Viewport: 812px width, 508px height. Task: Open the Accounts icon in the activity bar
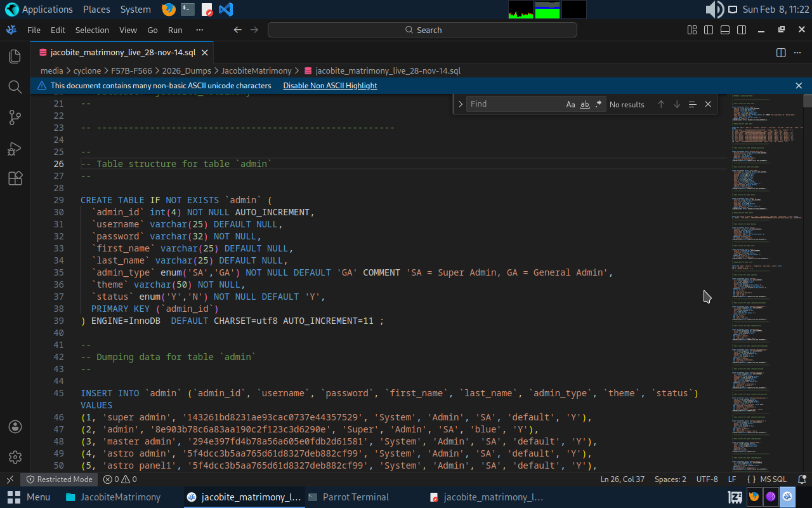15,427
